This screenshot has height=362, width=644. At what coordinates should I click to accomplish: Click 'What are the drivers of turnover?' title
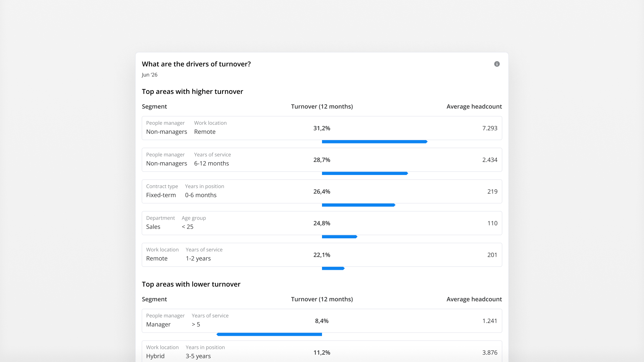(x=196, y=64)
